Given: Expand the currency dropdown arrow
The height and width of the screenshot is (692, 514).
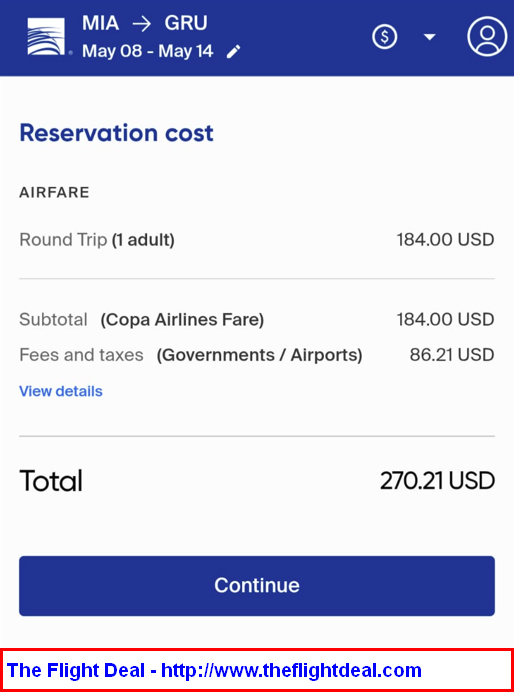Looking at the screenshot, I should 430,37.
